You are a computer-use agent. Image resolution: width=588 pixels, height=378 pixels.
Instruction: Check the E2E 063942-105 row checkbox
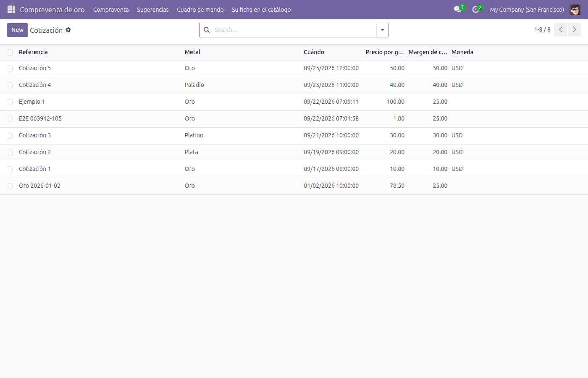point(10,119)
